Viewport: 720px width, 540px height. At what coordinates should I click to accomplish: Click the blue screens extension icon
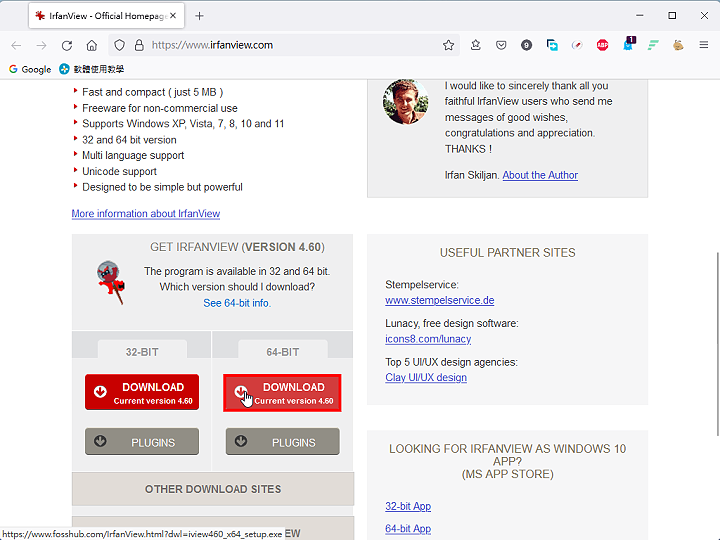pyautogui.click(x=552, y=45)
